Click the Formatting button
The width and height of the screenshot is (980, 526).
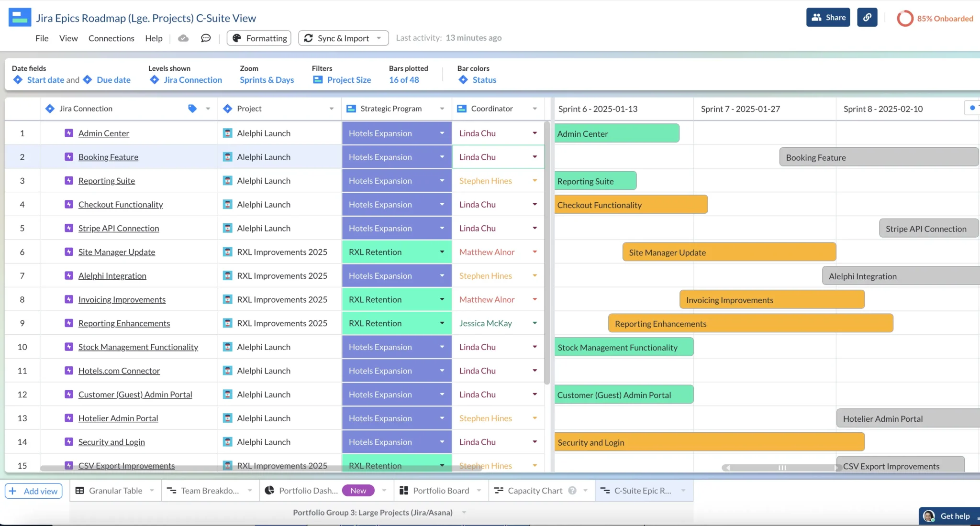point(259,38)
